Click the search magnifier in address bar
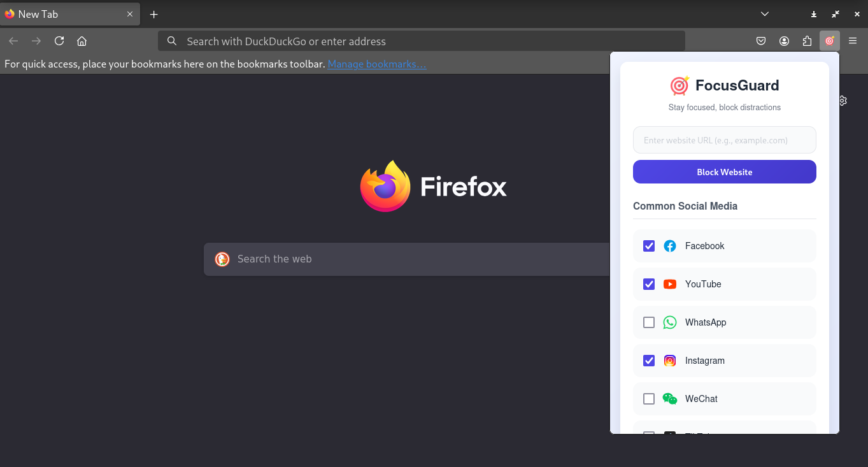The image size is (868, 467). point(172,41)
